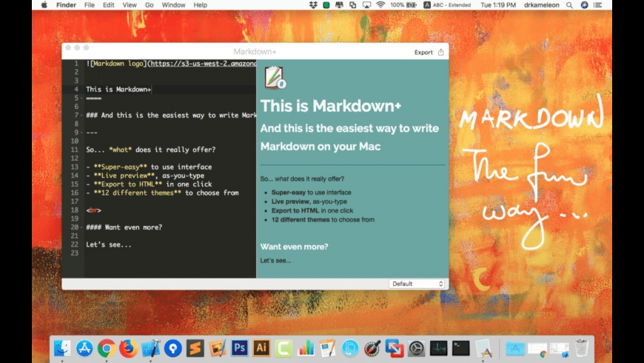Open Digital Color Meter in dock
The image size is (644, 363).
(372, 348)
